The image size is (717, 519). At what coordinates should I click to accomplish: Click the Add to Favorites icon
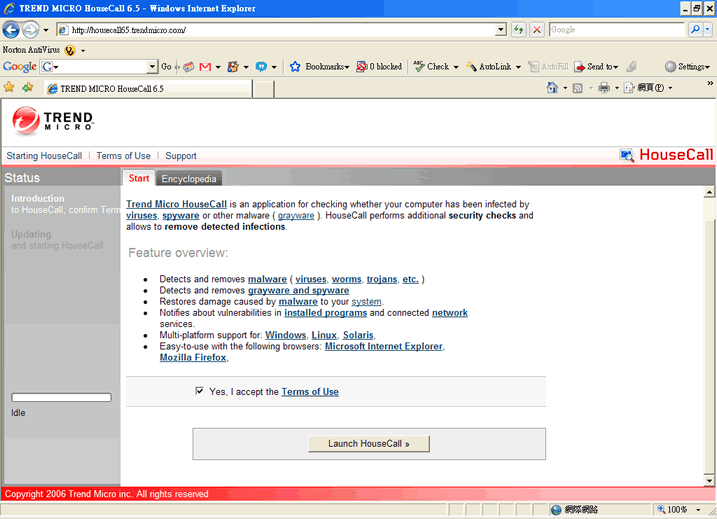coord(28,87)
